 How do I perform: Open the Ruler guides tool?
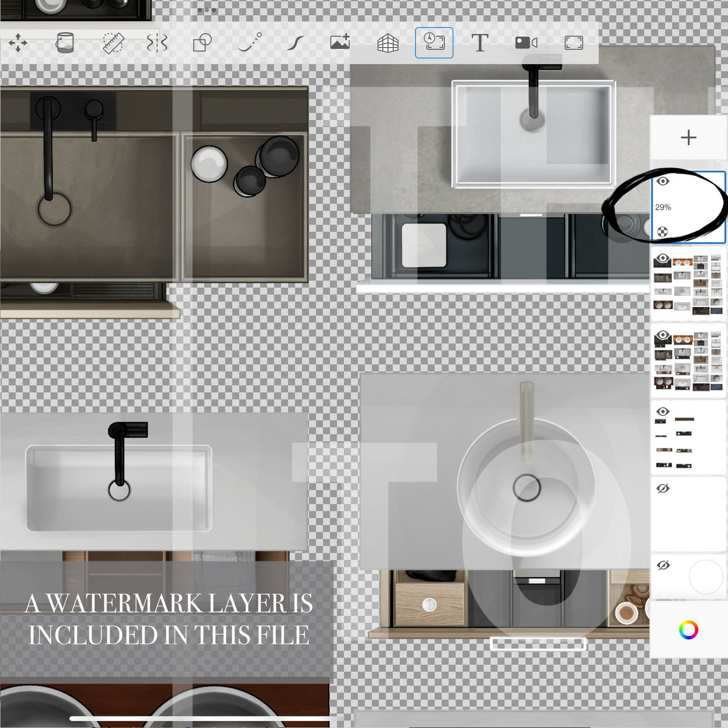113,43
